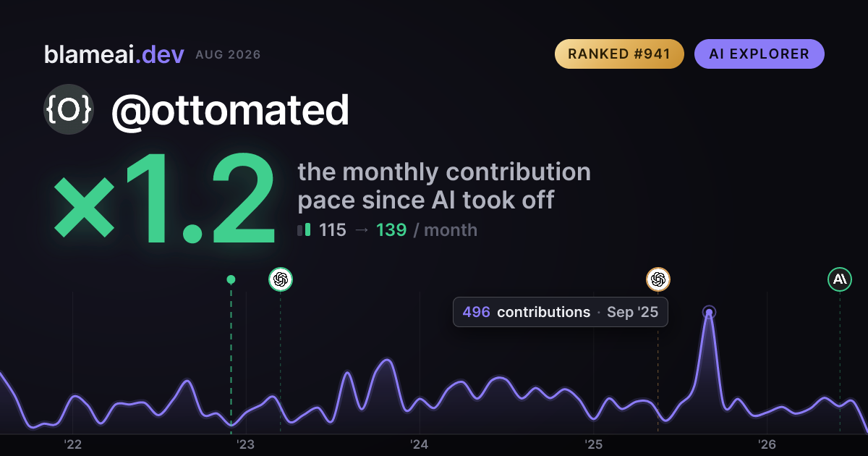The image size is (868, 456).
Task: Click the Anthropic logo marker
Action: pos(840,279)
